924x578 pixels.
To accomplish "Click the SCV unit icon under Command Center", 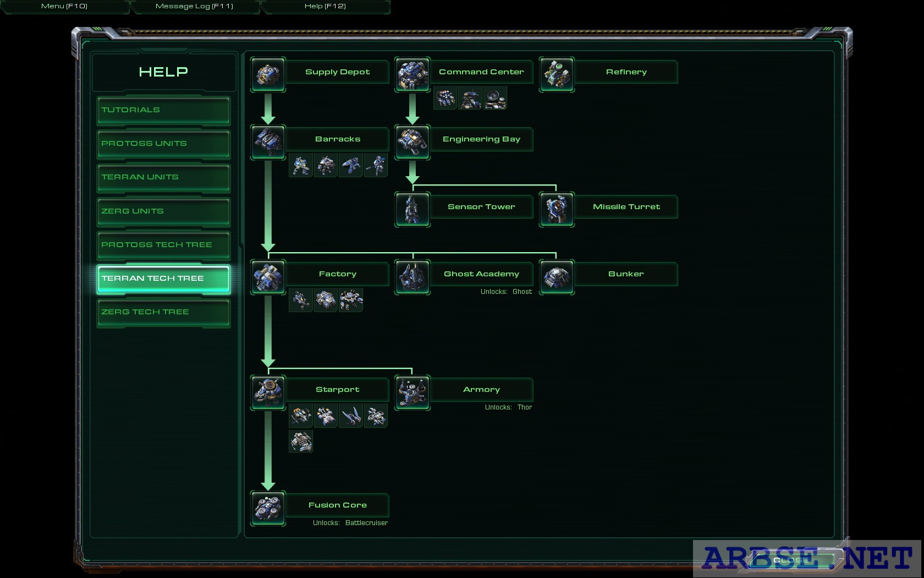I will 445,98.
